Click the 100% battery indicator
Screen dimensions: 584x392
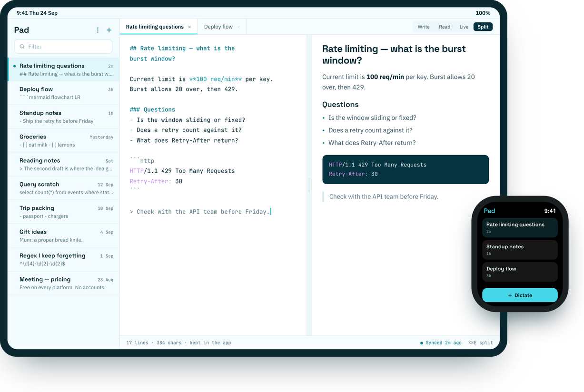483,13
